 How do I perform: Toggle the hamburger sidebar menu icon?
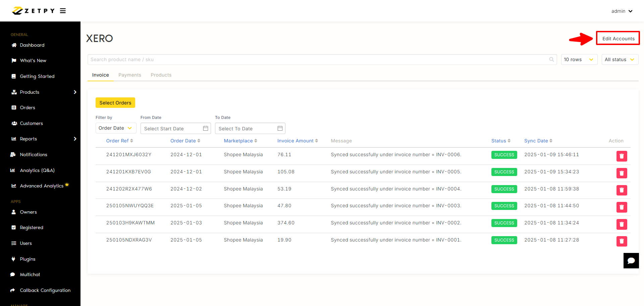click(x=63, y=11)
